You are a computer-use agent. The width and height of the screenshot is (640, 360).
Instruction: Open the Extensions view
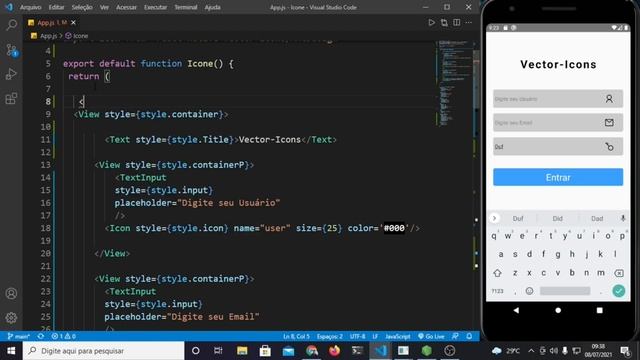(11, 98)
